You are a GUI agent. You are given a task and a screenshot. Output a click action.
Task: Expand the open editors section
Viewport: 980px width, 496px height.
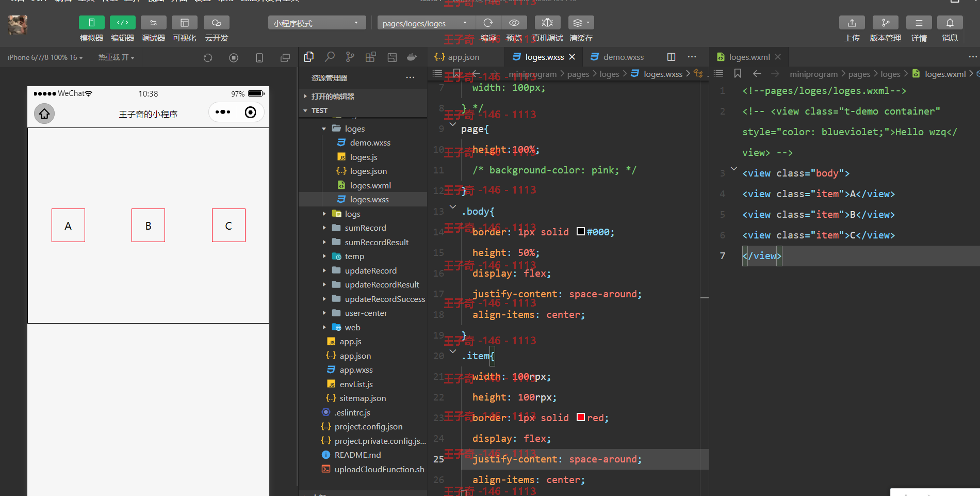tap(363, 97)
